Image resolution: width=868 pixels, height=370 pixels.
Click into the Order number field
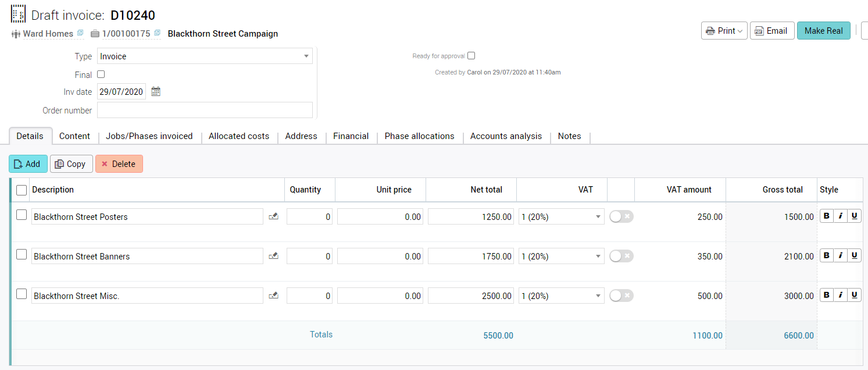pos(205,110)
